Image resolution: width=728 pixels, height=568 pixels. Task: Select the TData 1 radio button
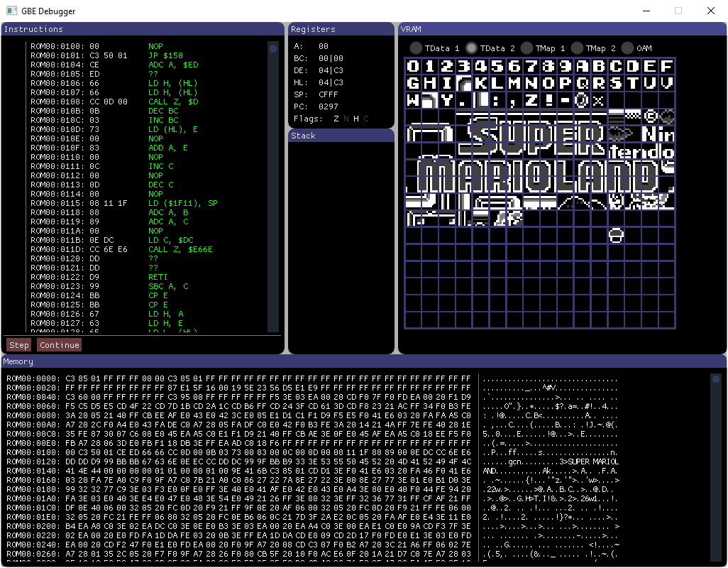click(416, 48)
